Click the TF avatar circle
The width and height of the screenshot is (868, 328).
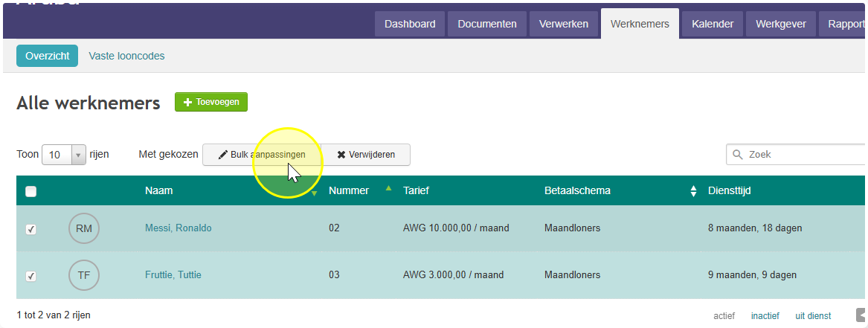click(84, 275)
